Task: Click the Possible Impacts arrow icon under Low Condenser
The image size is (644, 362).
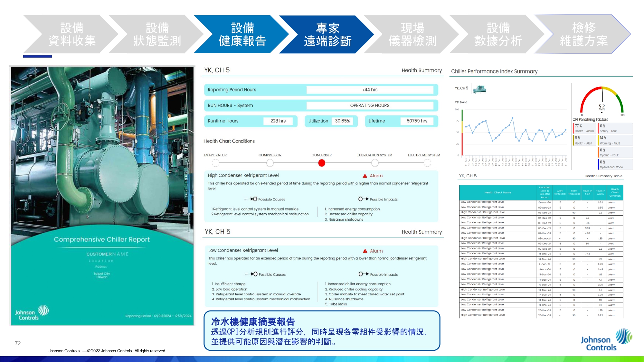Action: pyautogui.click(x=364, y=274)
